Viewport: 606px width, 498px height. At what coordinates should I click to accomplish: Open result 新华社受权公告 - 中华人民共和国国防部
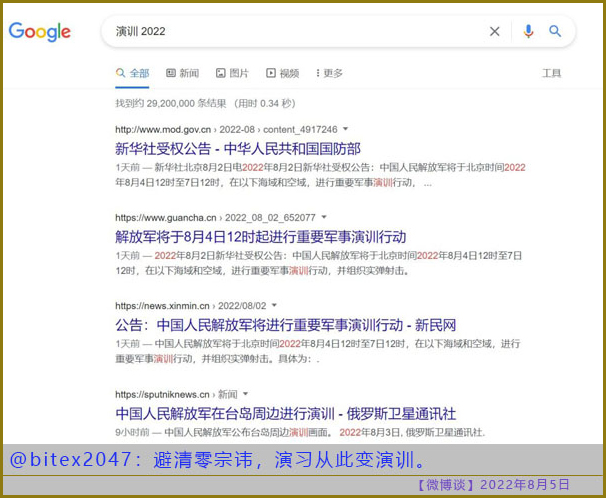pos(238,149)
